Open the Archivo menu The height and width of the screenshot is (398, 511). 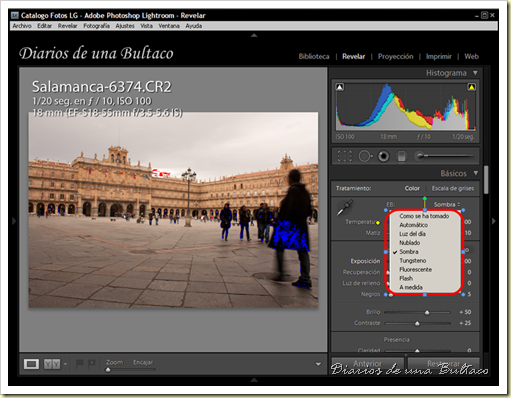(x=22, y=26)
